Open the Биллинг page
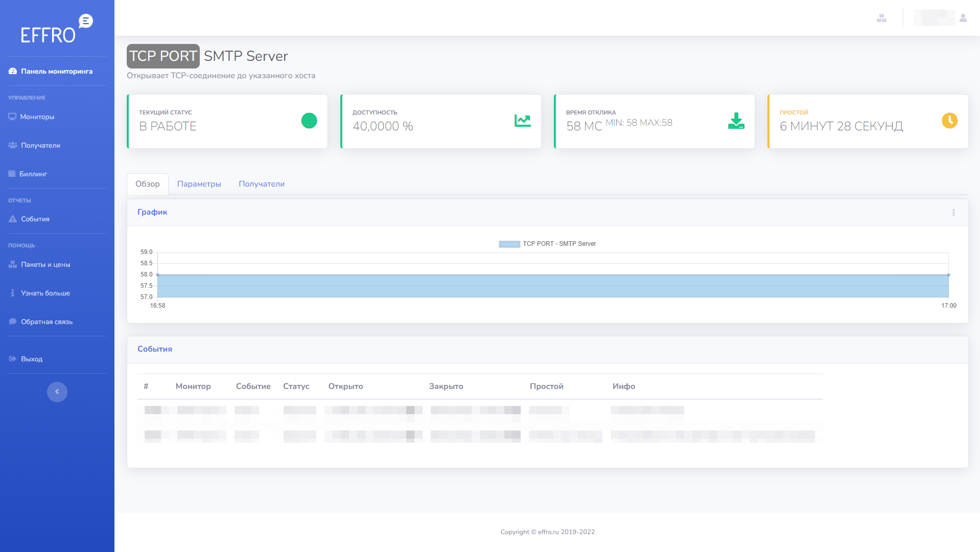Viewport: 980px width, 552px height. [x=35, y=174]
